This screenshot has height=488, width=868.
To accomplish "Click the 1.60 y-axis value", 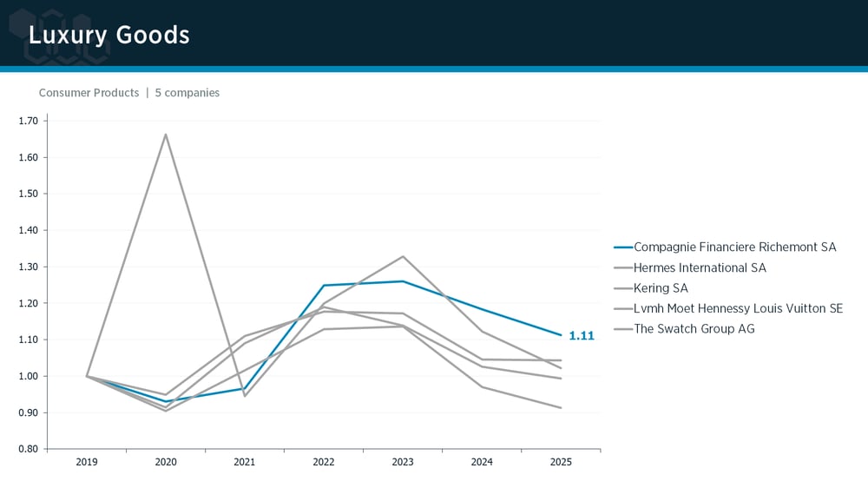I will pyautogui.click(x=29, y=157).
